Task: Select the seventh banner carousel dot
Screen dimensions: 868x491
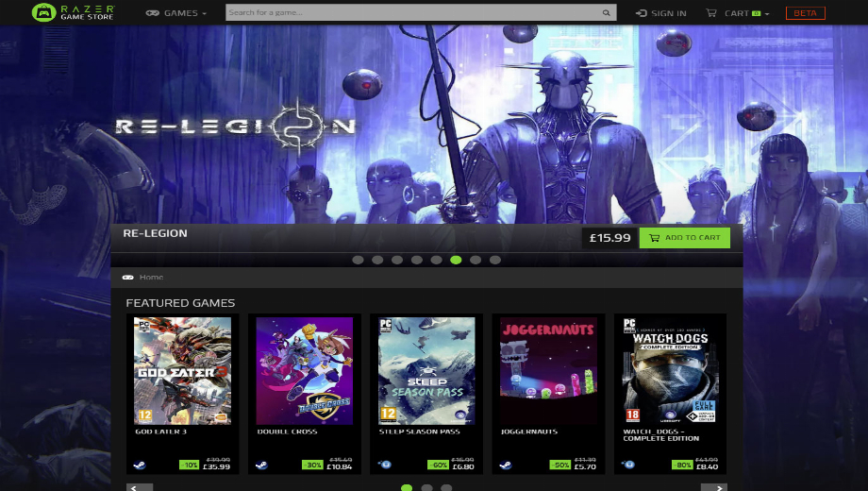Action: click(x=476, y=260)
